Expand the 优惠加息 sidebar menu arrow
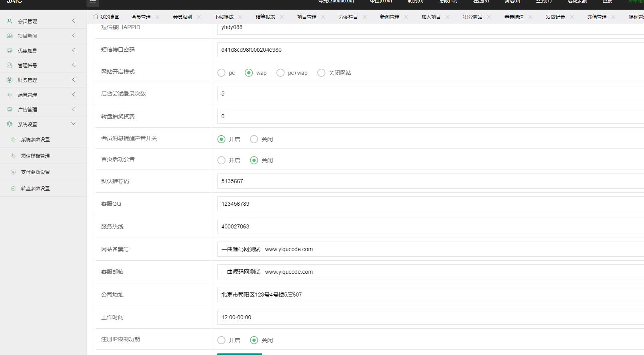This screenshot has height=355, width=644. [x=73, y=50]
